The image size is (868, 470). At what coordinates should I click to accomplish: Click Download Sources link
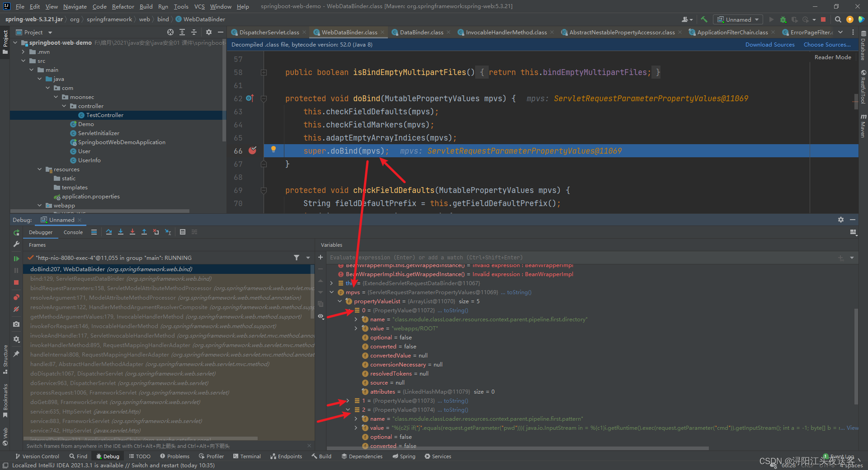(770, 45)
